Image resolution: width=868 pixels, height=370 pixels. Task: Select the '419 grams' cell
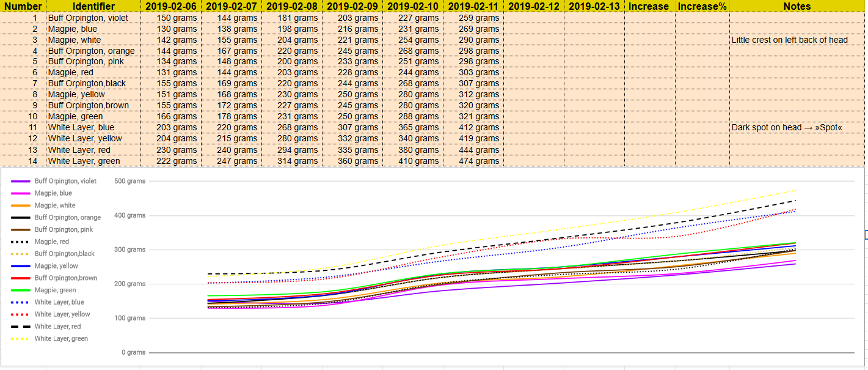tap(473, 138)
